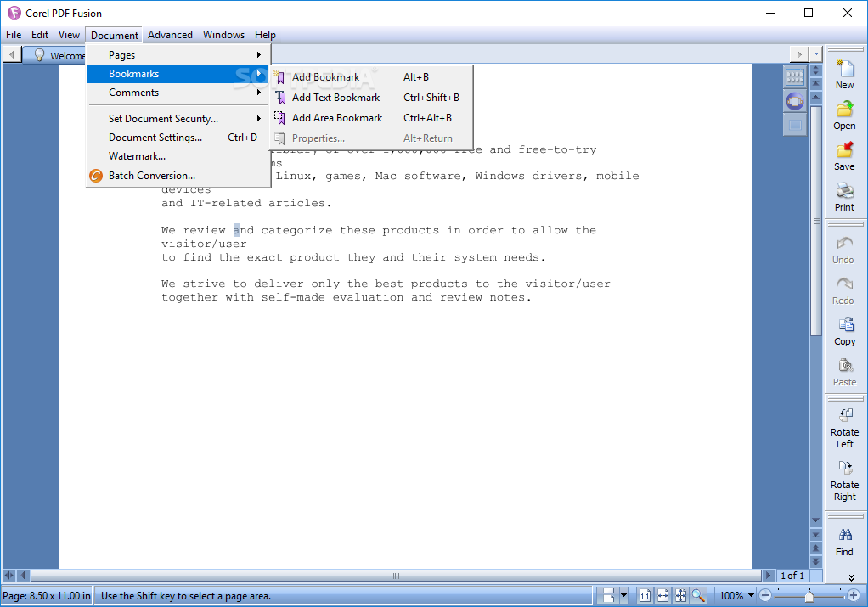The height and width of the screenshot is (607, 868).
Task: Click the fit width icon
Action: click(x=662, y=596)
